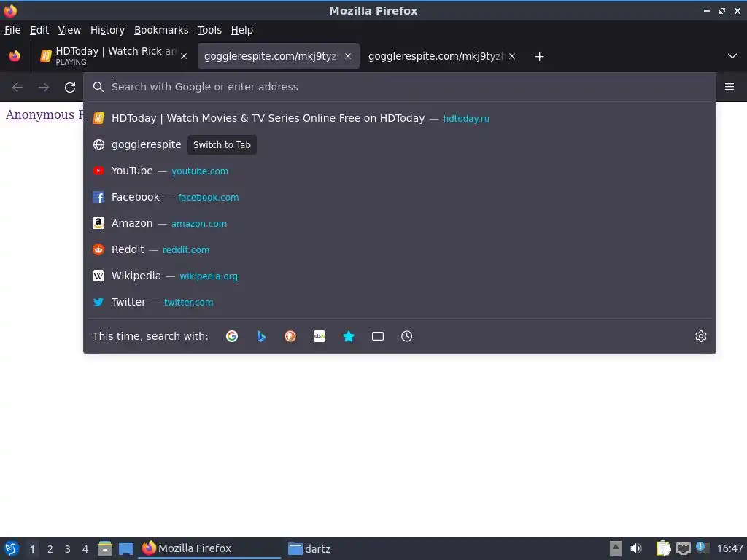
Task: Open search settings gear icon
Action: click(x=701, y=336)
